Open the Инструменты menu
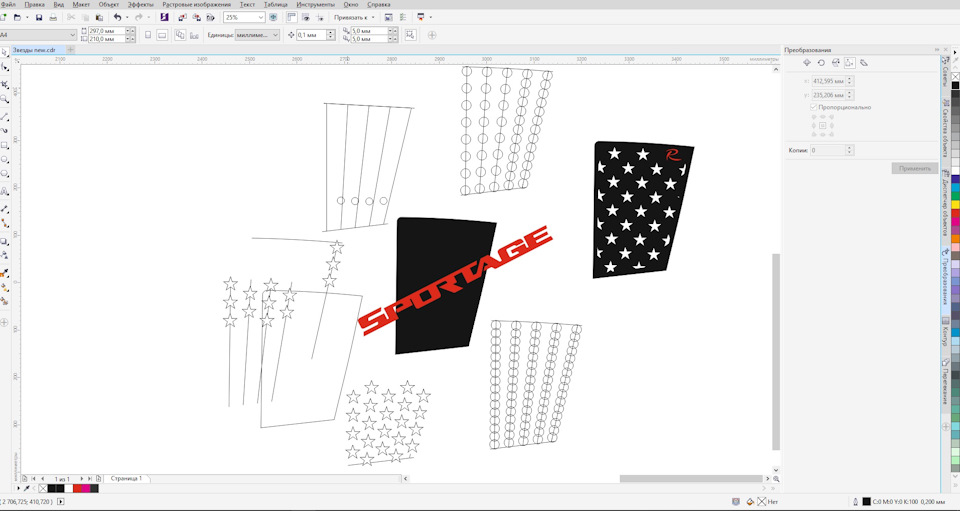The image size is (960, 511). [x=315, y=4]
